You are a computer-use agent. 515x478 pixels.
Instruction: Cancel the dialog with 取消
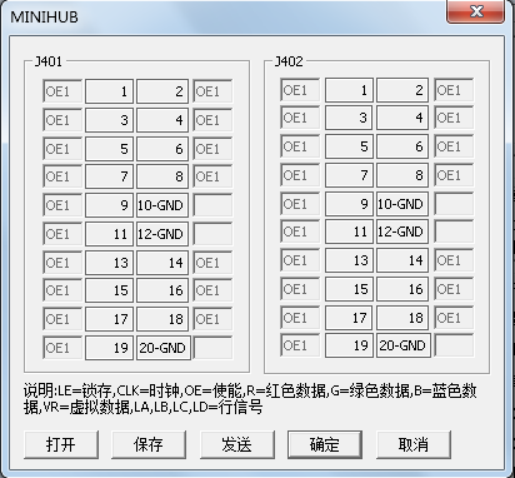click(414, 445)
